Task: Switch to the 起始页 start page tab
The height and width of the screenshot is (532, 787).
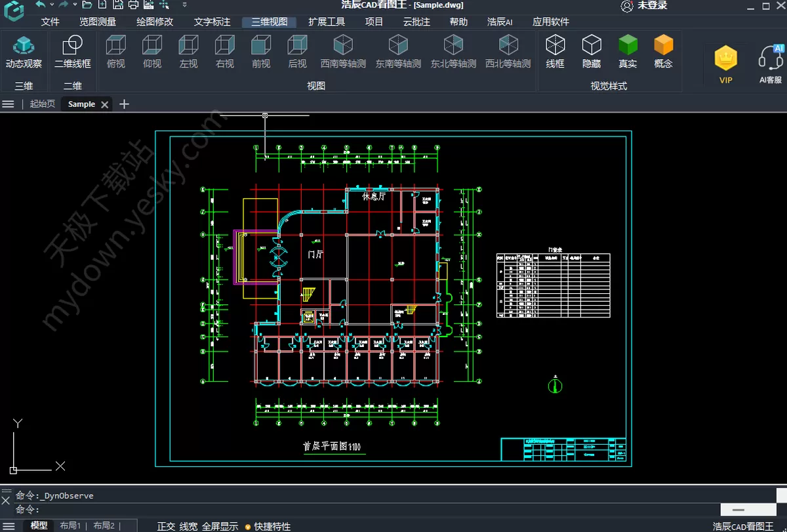Action: [43, 104]
